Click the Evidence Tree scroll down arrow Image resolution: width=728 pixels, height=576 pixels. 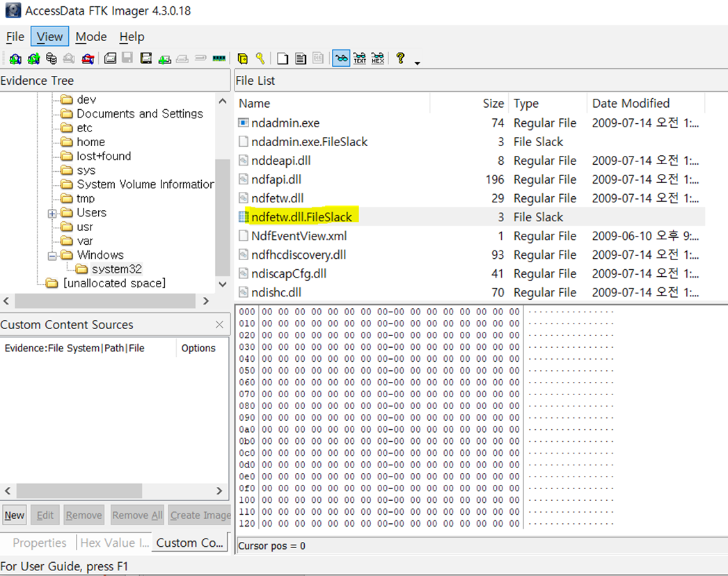(223, 284)
